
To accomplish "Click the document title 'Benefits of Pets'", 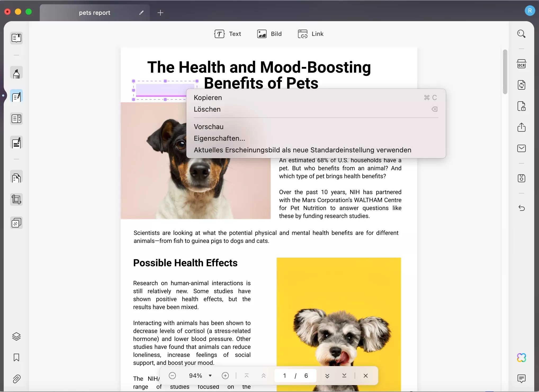I will pyautogui.click(x=261, y=83).
